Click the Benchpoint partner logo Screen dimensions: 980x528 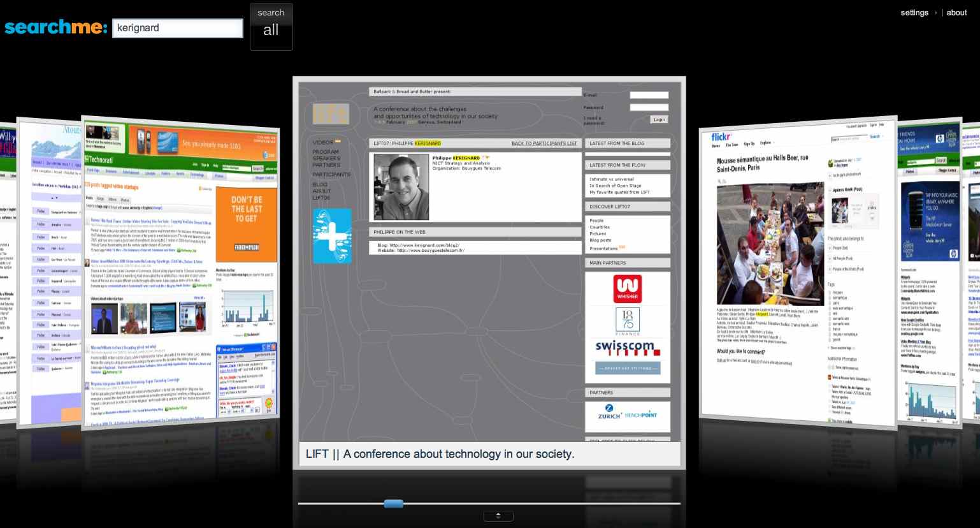(641, 415)
